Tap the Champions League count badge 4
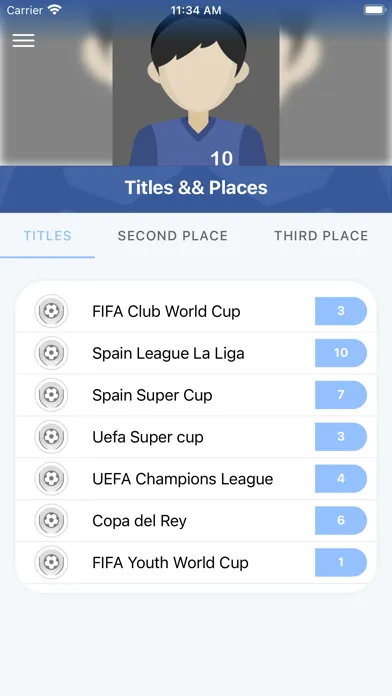392x696 pixels. tap(341, 478)
